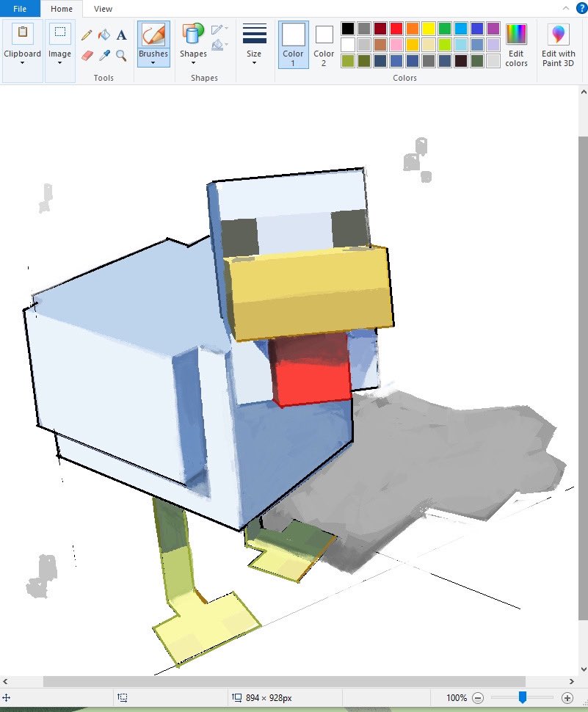The width and height of the screenshot is (588, 712).
Task: Select the Magnifier tool
Action: click(x=120, y=54)
